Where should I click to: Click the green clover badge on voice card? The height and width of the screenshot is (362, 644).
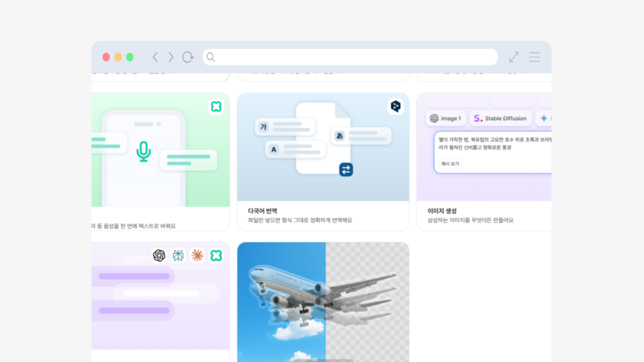(x=216, y=107)
